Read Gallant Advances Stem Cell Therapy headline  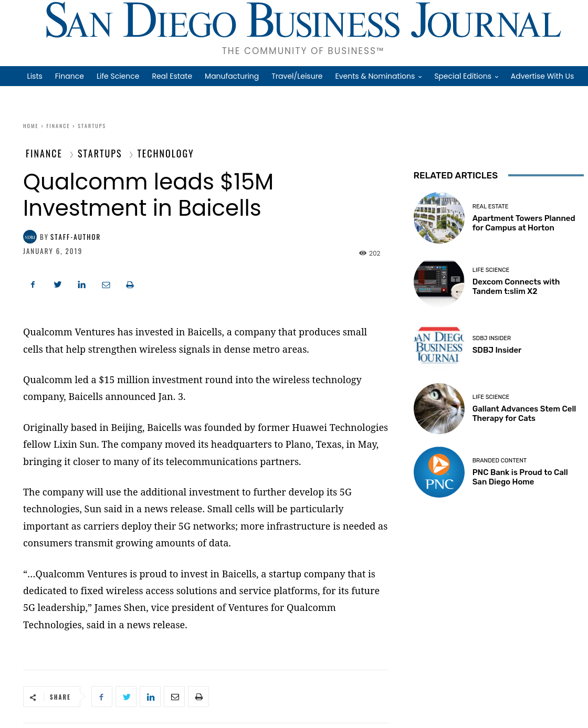[524, 414]
